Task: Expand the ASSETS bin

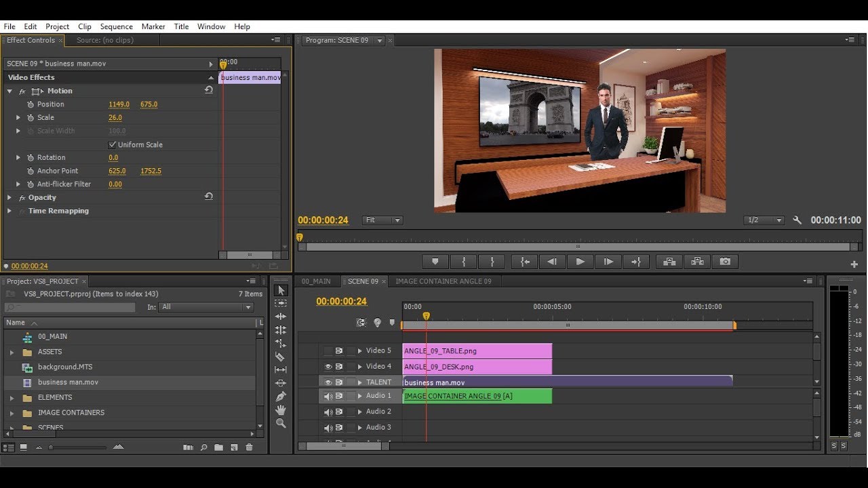Action: click(x=12, y=352)
